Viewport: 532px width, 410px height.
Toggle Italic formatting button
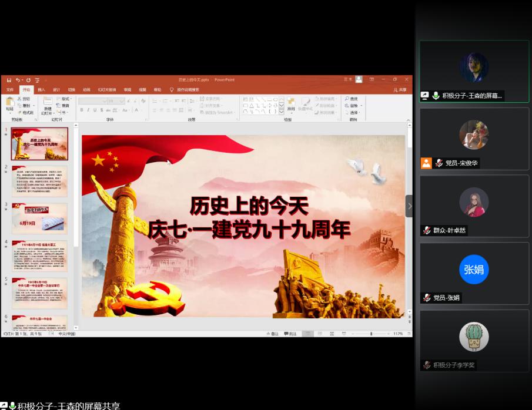[88, 110]
